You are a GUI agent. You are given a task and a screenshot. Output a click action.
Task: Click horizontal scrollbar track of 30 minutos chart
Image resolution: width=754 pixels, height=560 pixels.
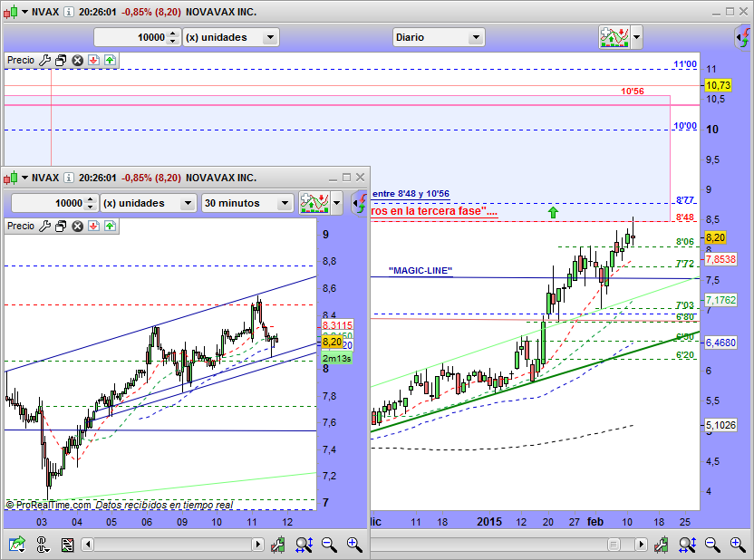[x=172, y=545]
